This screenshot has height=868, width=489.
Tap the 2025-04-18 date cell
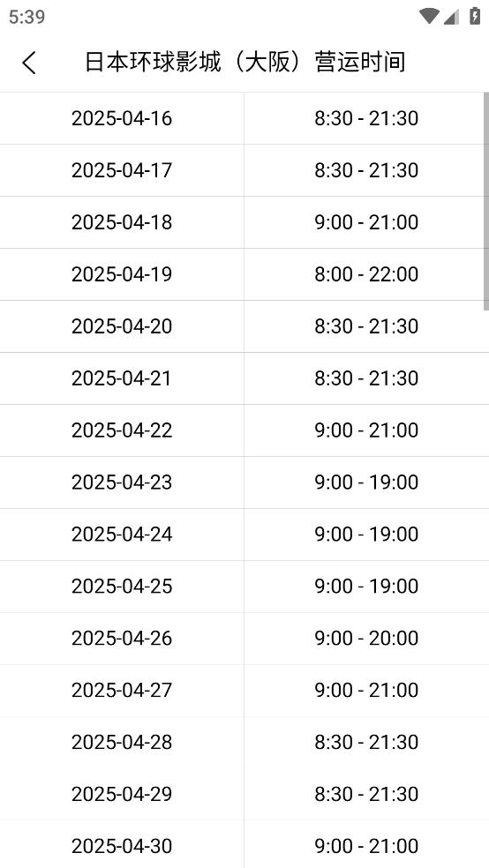pos(122,222)
